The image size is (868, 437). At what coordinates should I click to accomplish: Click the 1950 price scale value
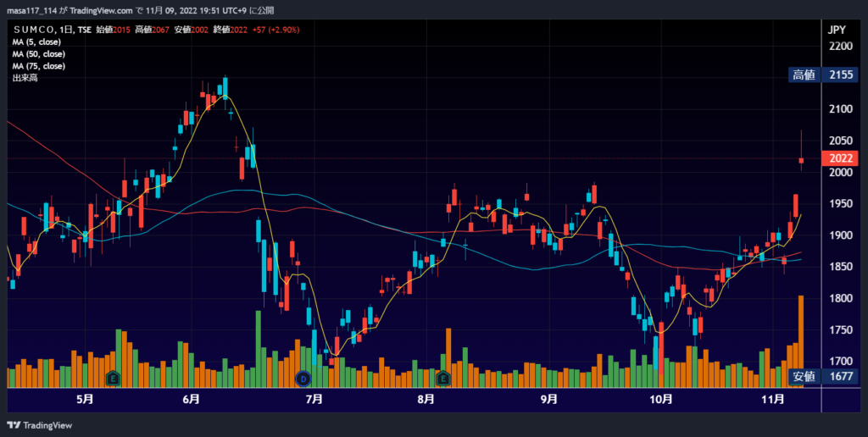click(x=840, y=203)
